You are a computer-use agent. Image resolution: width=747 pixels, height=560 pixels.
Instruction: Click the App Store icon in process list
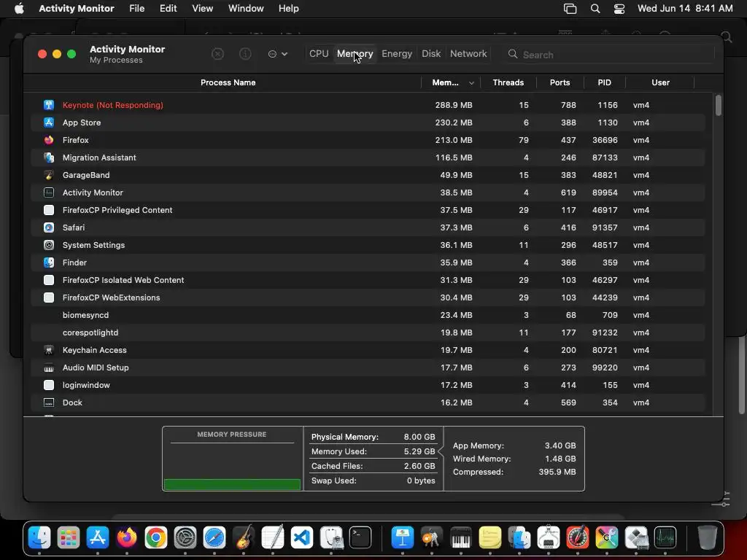tap(49, 122)
